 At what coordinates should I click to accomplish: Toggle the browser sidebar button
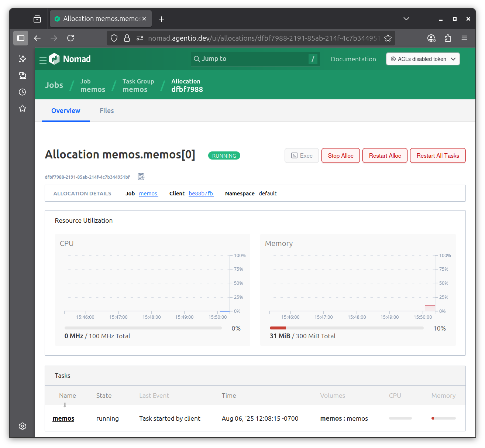[x=21, y=38]
